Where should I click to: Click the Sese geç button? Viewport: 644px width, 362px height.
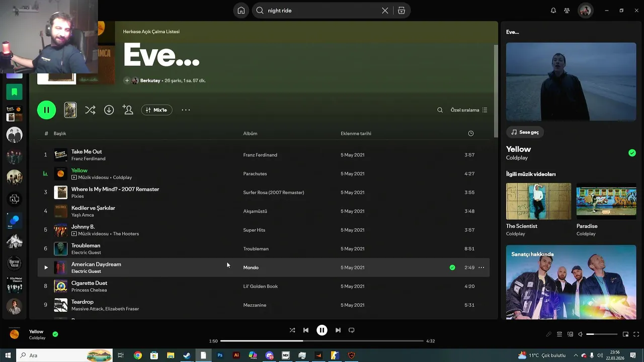click(525, 132)
